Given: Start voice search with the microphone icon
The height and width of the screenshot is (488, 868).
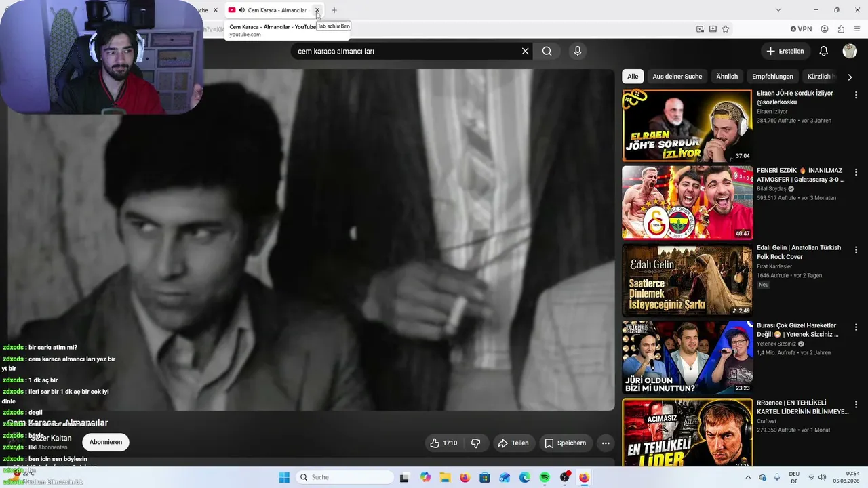Looking at the screenshot, I should point(578,51).
